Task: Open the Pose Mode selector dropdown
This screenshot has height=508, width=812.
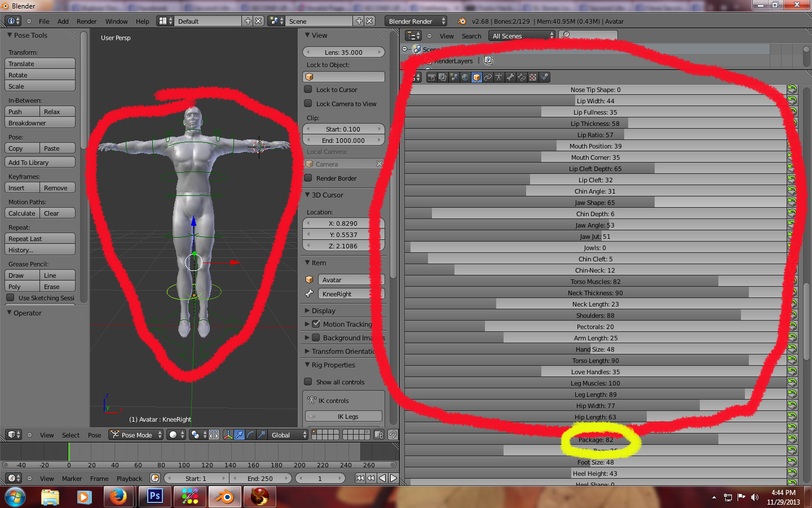Action: tap(136, 435)
